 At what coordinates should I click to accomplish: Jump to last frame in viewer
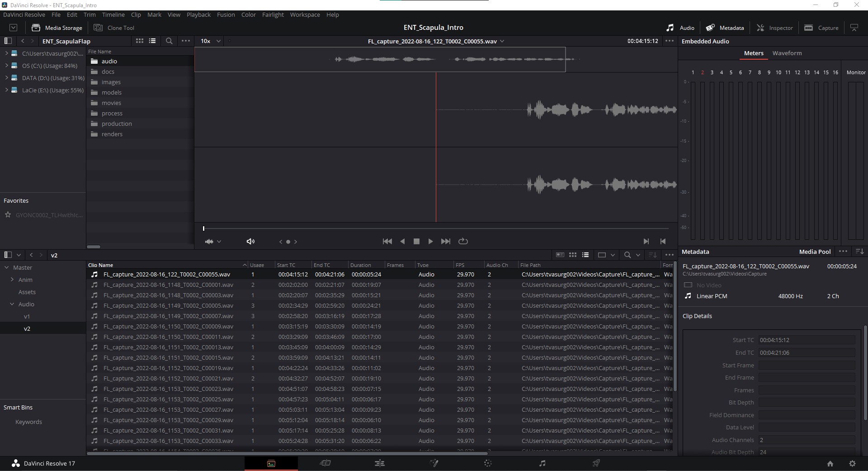tap(446, 242)
